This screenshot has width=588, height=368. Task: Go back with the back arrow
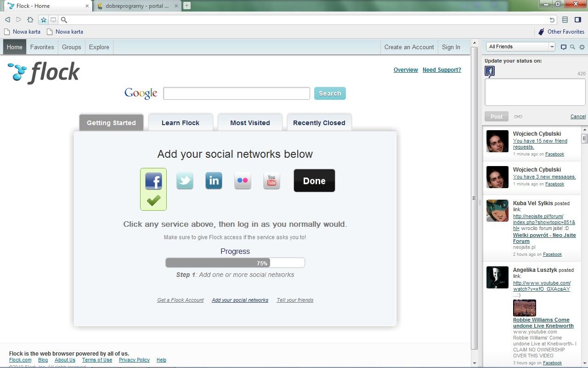pyautogui.click(x=7, y=20)
